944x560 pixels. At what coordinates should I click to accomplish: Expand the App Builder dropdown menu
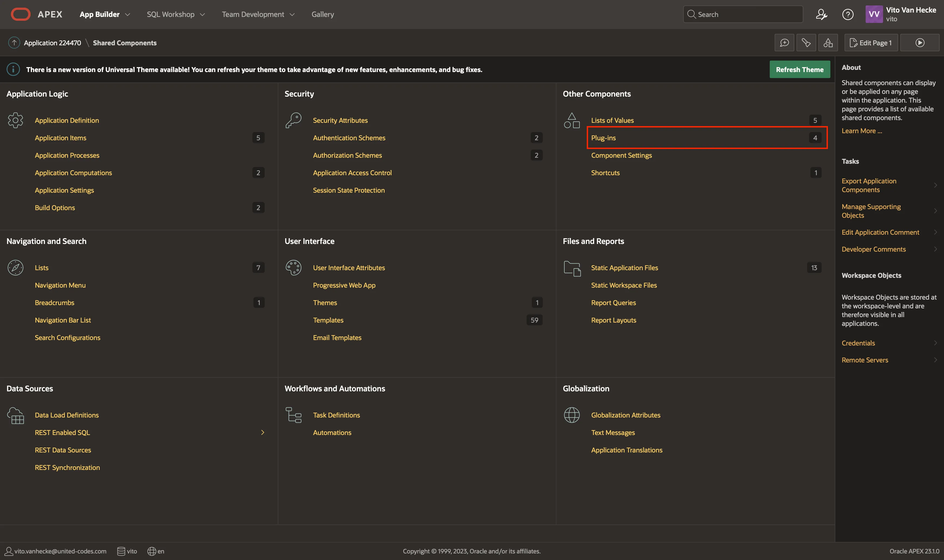(127, 14)
